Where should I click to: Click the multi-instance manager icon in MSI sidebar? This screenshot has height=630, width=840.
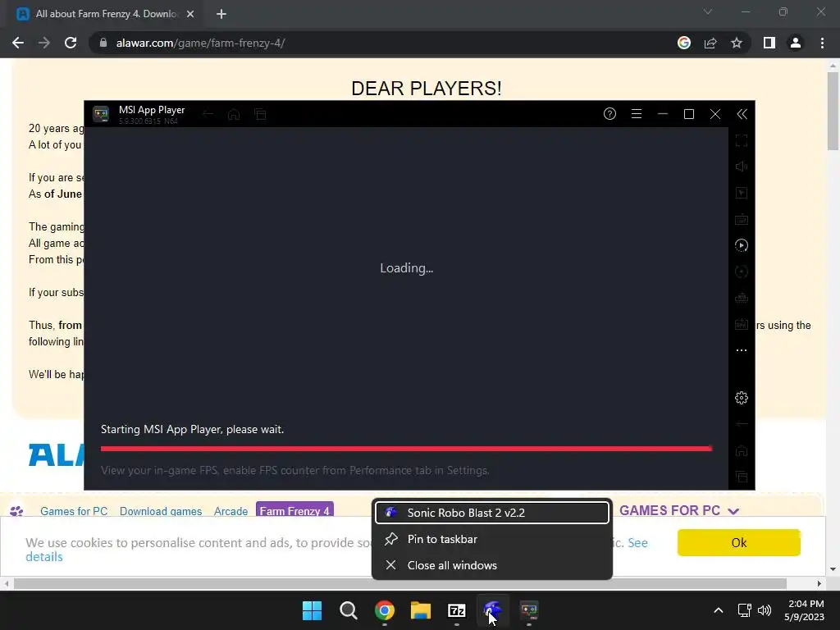point(742,298)
